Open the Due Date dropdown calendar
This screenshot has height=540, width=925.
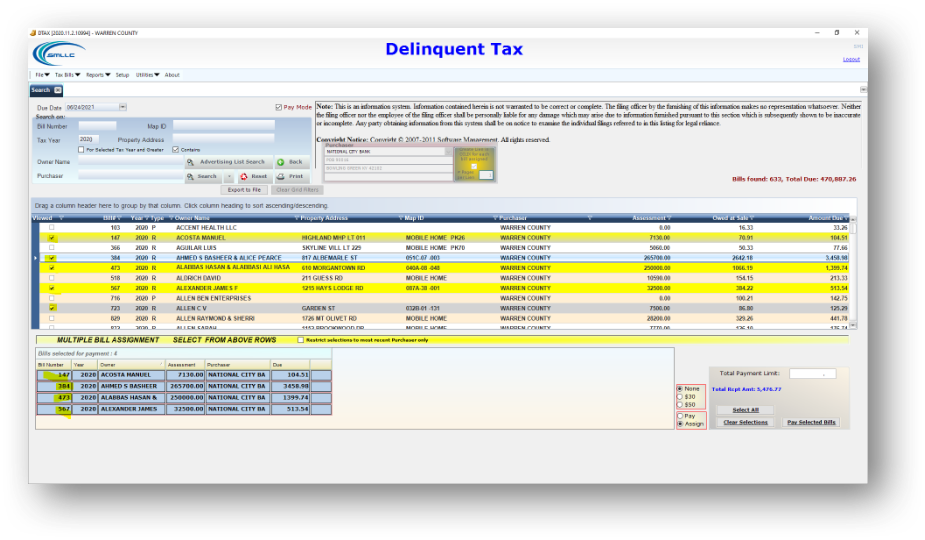pos(123,107)
